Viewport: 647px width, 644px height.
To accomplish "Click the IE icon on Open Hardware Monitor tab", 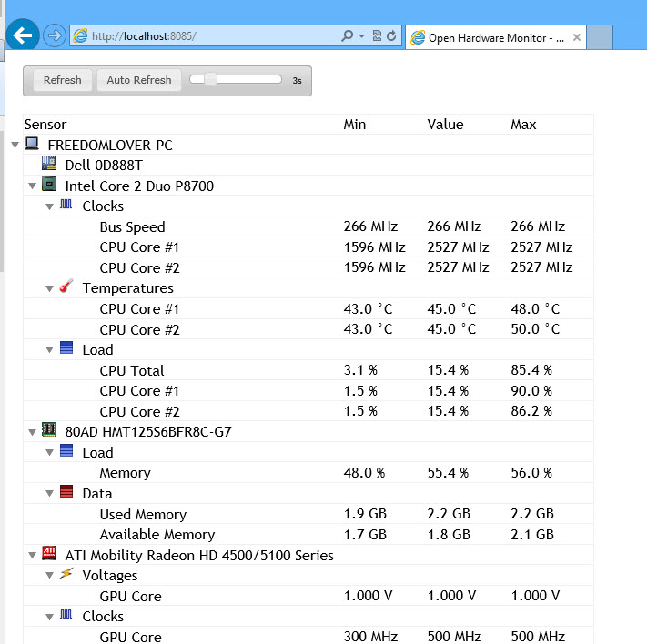I will pos(418,37).
